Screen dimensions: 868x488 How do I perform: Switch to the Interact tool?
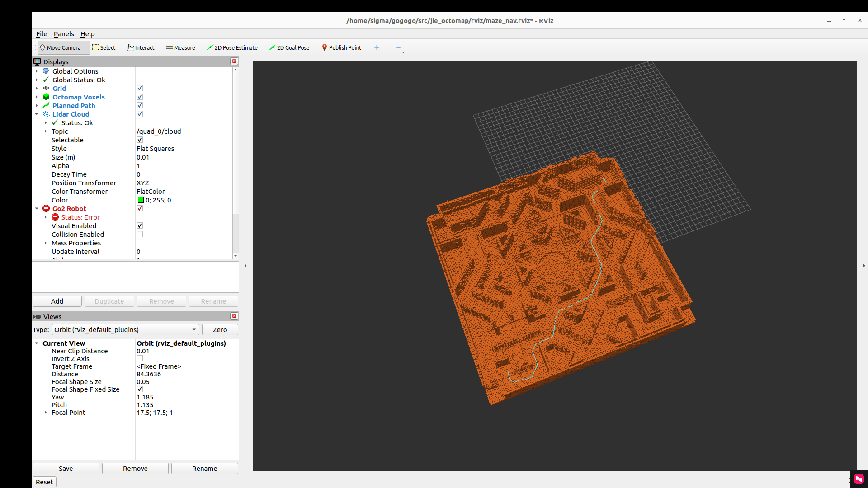(141, 47)
